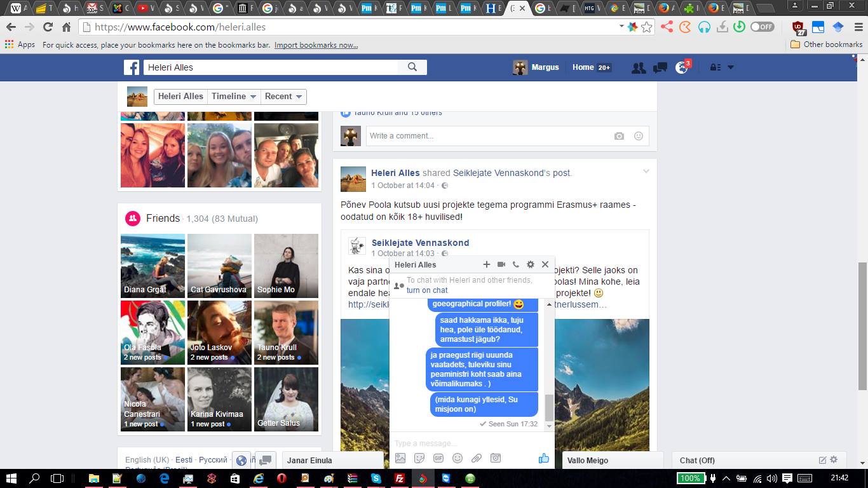The height and width of the screenshot is (488, 868).
Task: Open the Notifications globe icon
Action: 682,67
